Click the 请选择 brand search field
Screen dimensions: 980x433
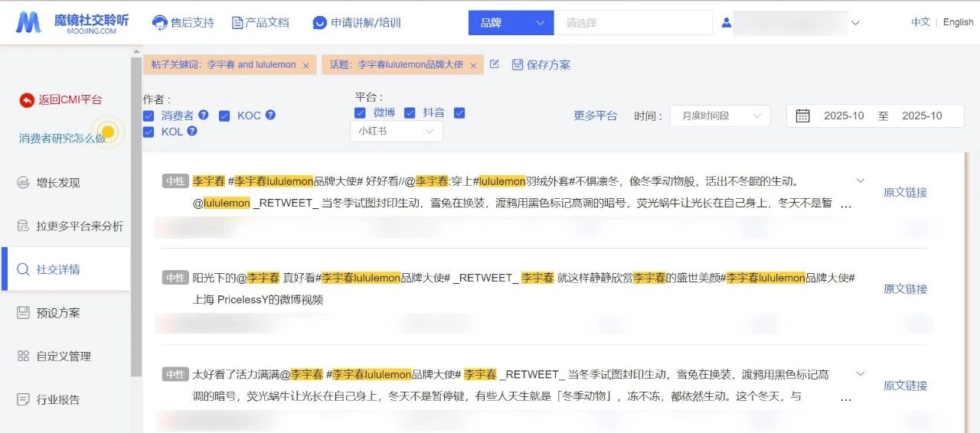[632, 23]
